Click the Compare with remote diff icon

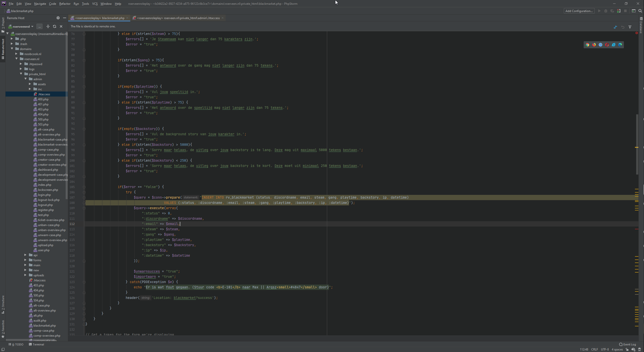click(x=615, y=27)
